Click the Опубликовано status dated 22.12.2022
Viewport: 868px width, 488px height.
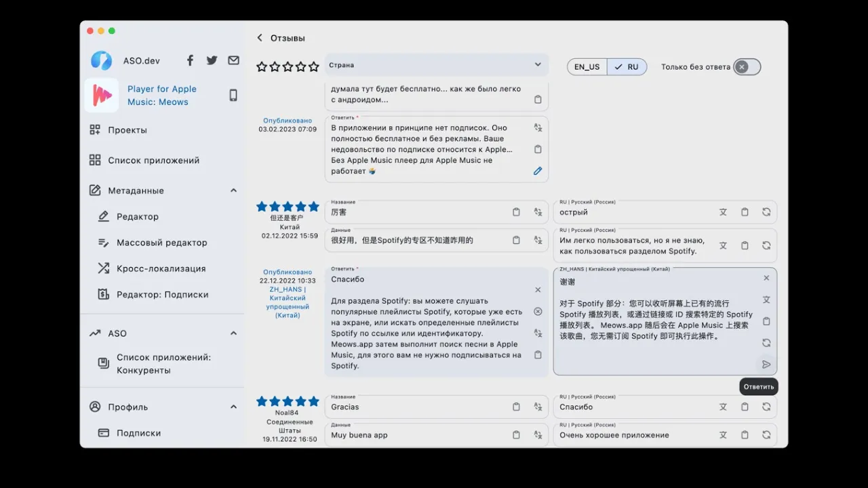point(288,272)
